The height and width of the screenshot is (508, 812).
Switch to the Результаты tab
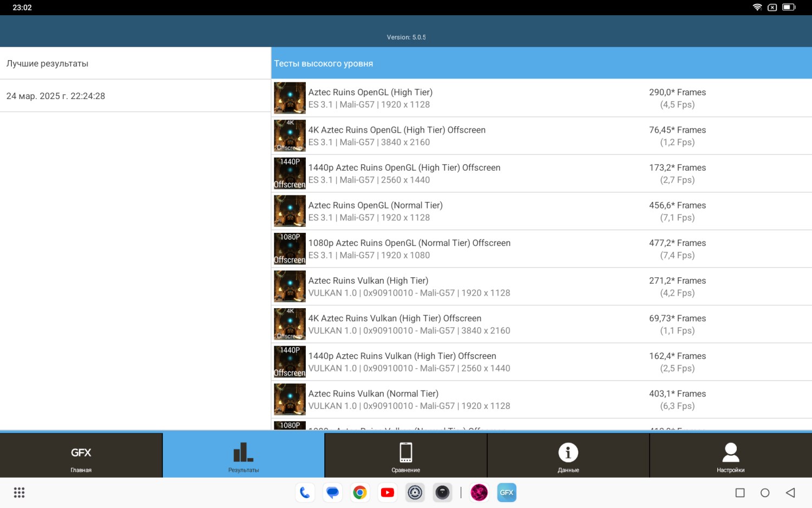pos(244,455)
